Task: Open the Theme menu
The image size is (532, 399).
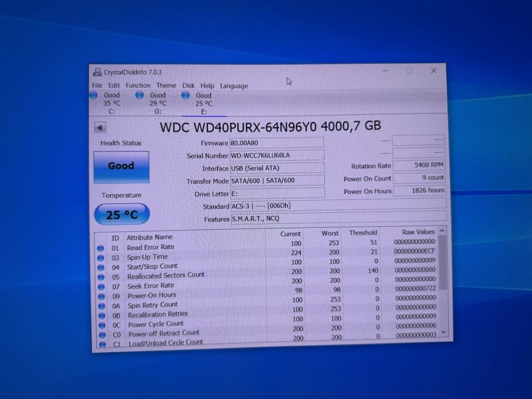Action: click(x=166, y=86)
